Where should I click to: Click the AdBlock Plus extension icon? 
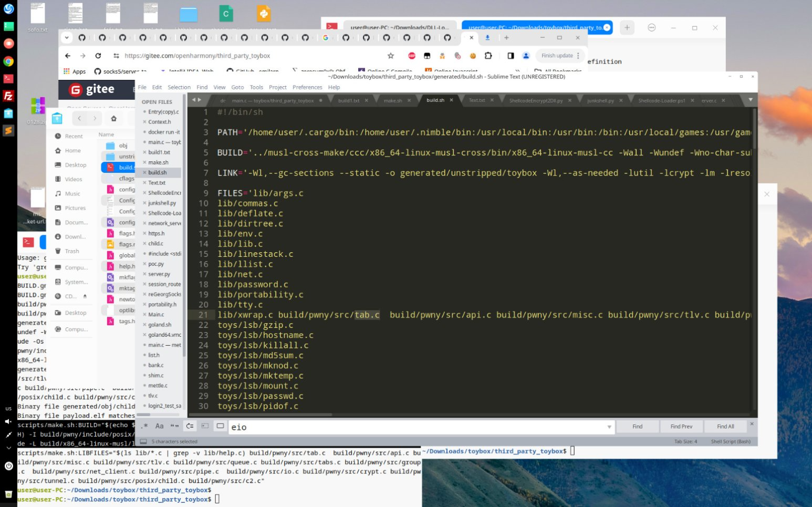coord(412,56)
